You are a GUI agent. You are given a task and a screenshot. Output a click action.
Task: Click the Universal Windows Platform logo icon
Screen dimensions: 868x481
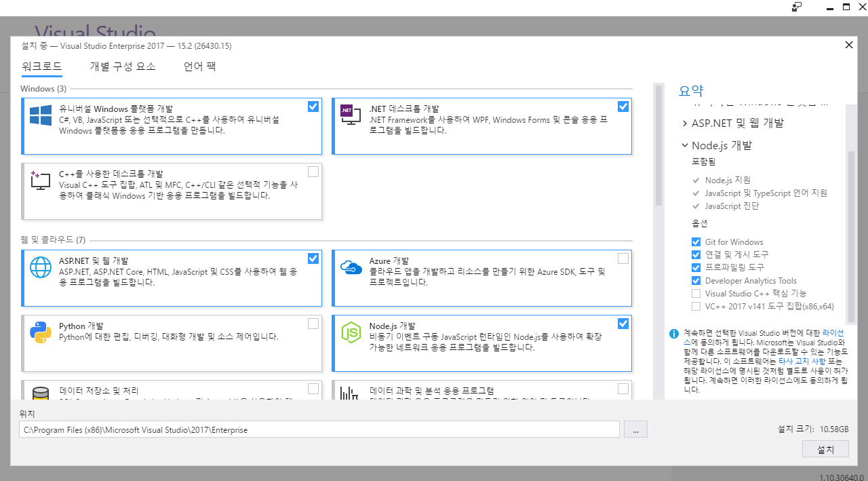click(41, 115)
